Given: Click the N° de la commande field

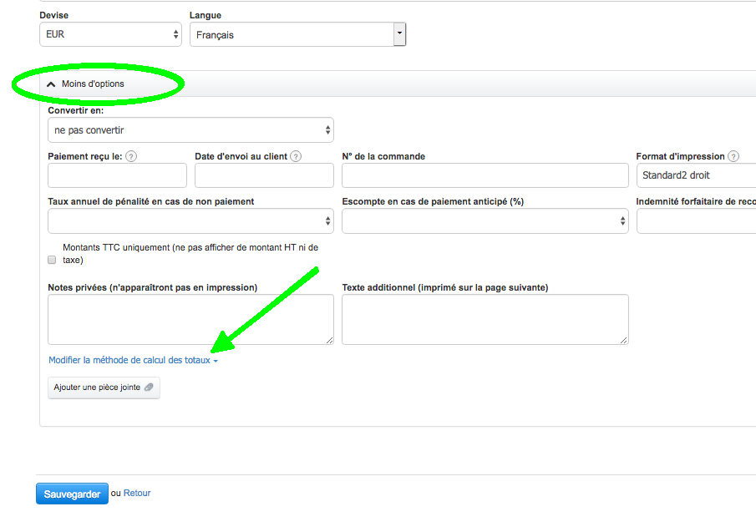Looking at the screenshot, I should pos(485,175).
